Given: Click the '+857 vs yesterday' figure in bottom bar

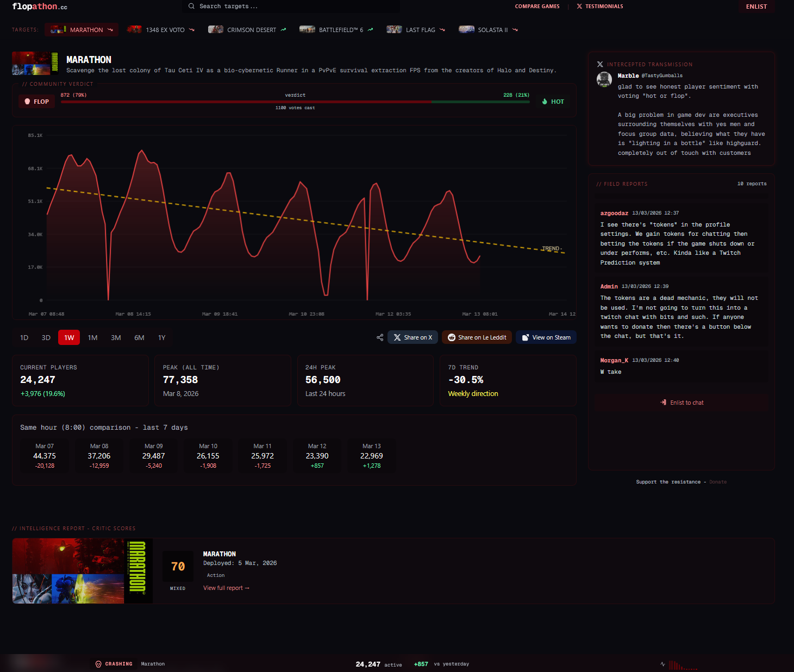Looking at the screenshot, I should (x=441, y=664).
